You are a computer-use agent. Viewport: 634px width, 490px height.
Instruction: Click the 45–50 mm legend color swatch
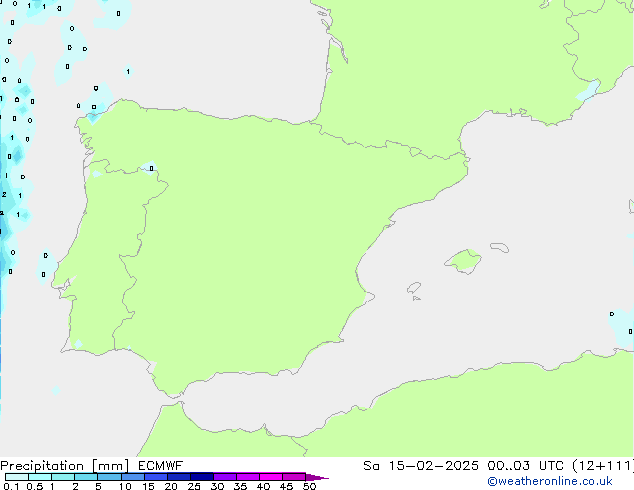point(294,477)
